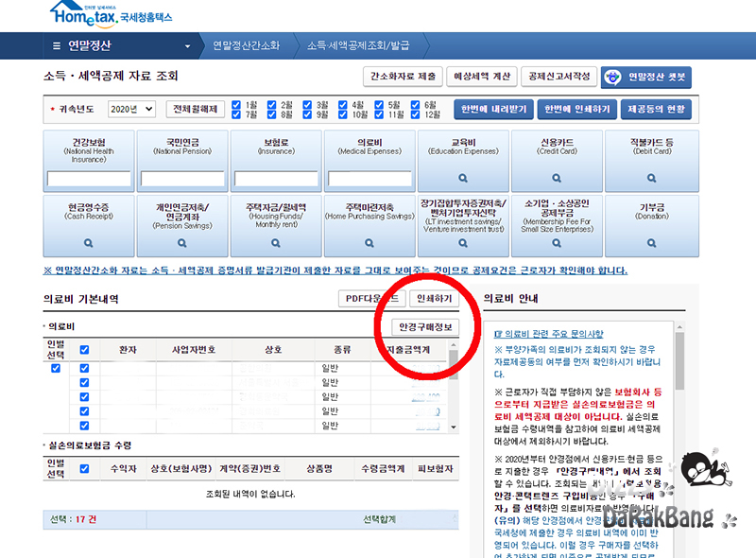Screen dimensions: 756x558
Task: Click the 인쇄하기 button in 의료비 기본내역
Action: pyautogui.click(x=435, y=299)
